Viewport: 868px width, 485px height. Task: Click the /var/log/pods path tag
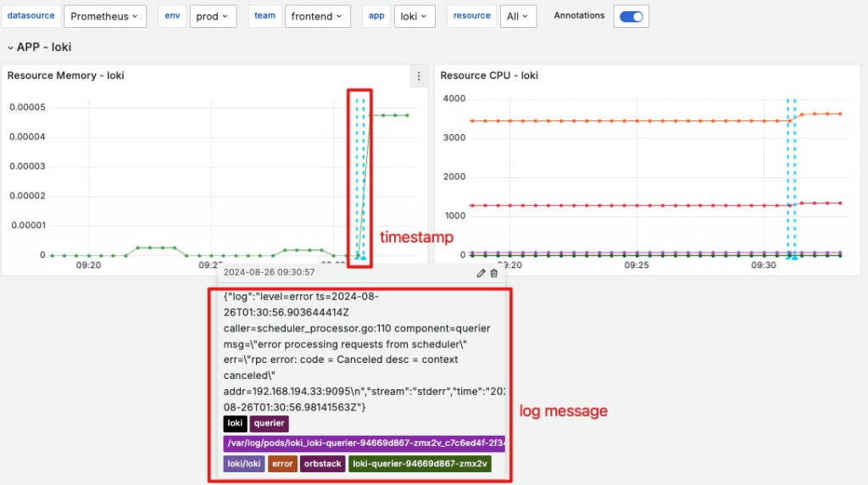[364, 443]
